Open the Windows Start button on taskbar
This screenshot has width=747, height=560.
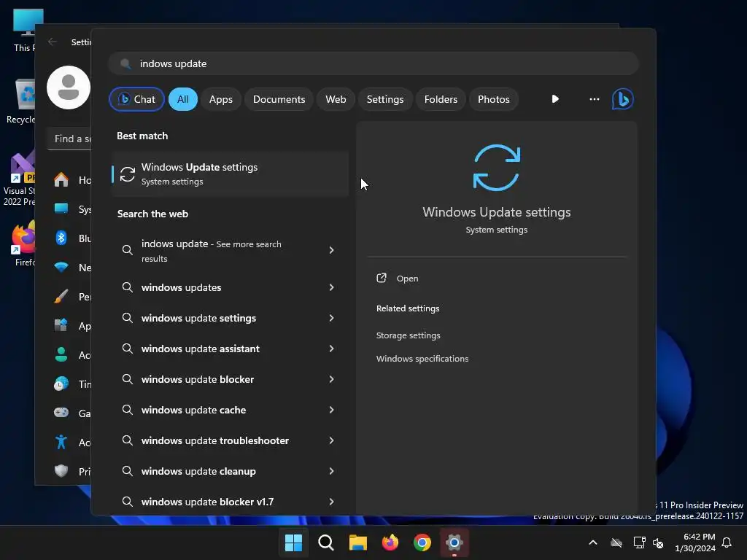click(293, 542)
